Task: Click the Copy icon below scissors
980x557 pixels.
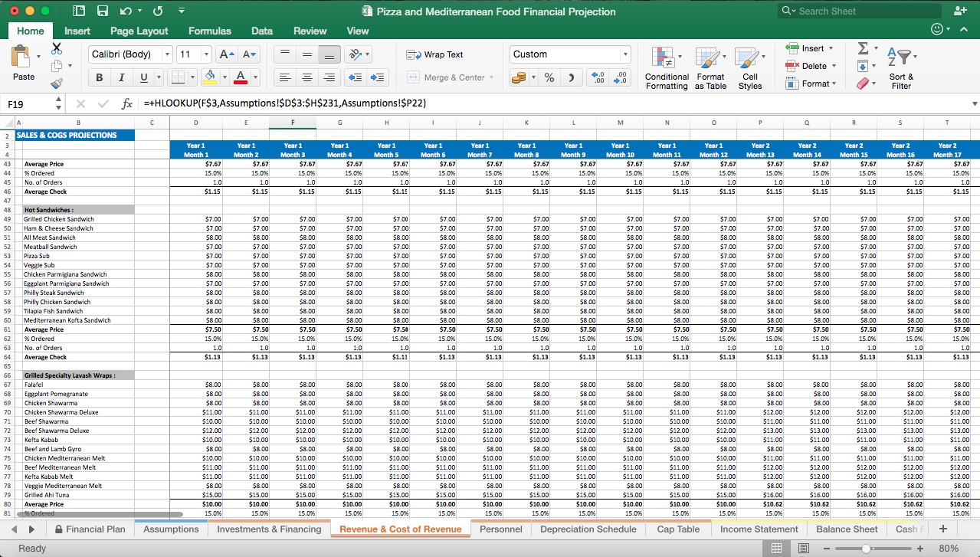Action: 56,67
